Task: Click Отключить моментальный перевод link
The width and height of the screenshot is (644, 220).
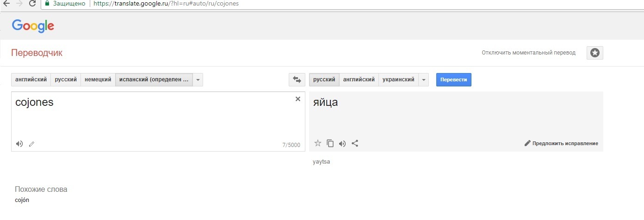Action: (528, 53)
